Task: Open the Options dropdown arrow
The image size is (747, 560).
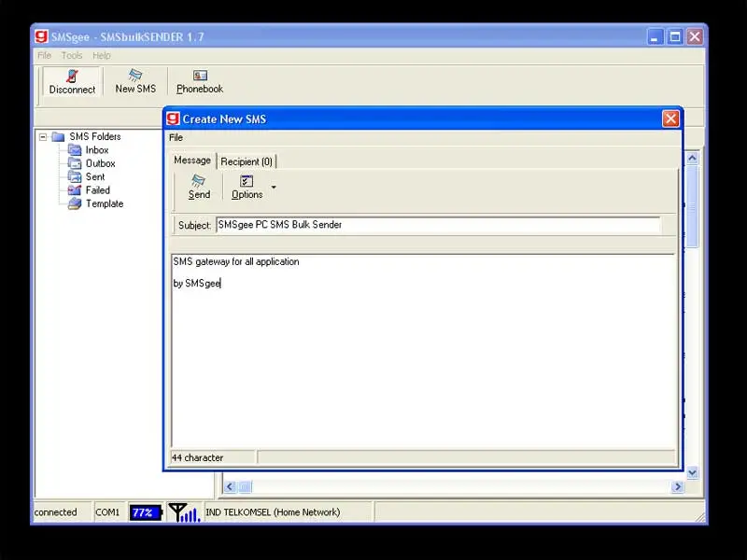Action: (274, 189)
